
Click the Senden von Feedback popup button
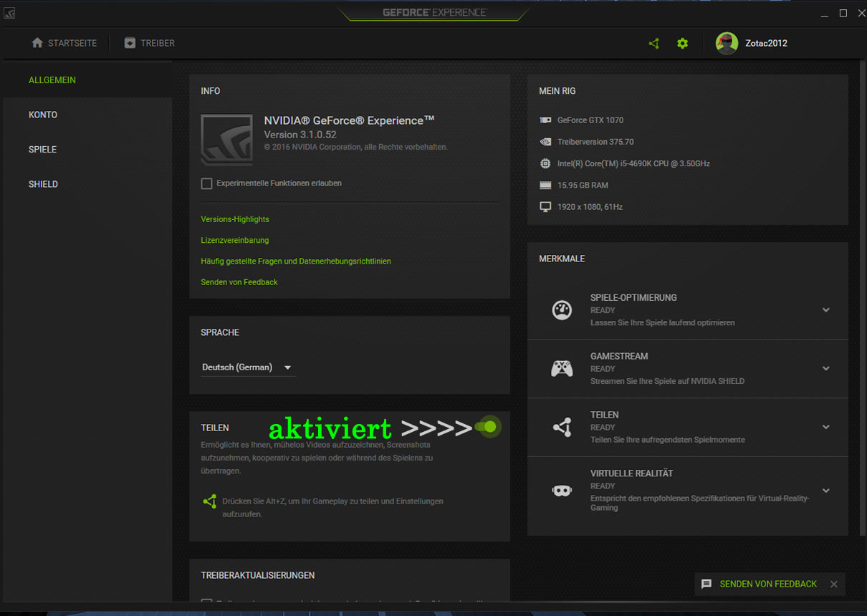point(768,584)
